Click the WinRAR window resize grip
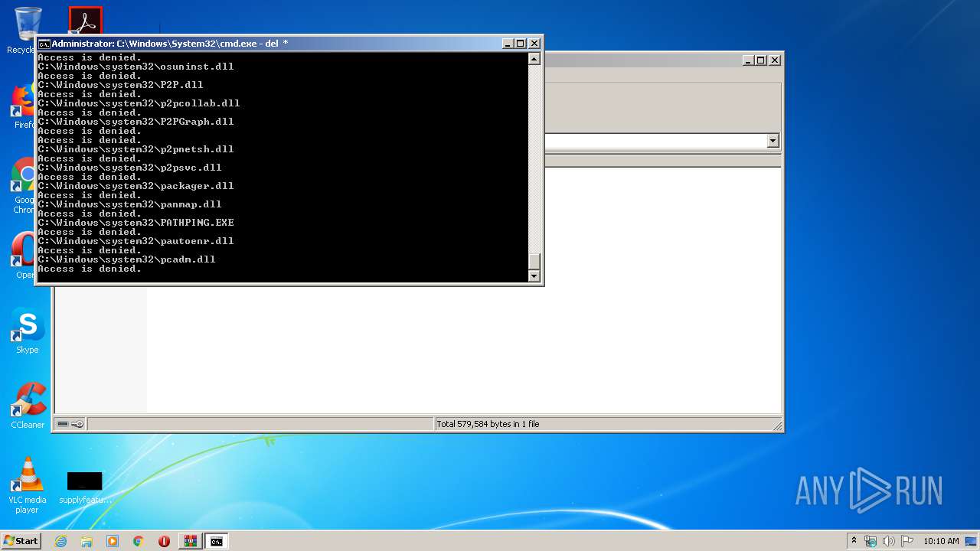 click(x=777, y=425)
